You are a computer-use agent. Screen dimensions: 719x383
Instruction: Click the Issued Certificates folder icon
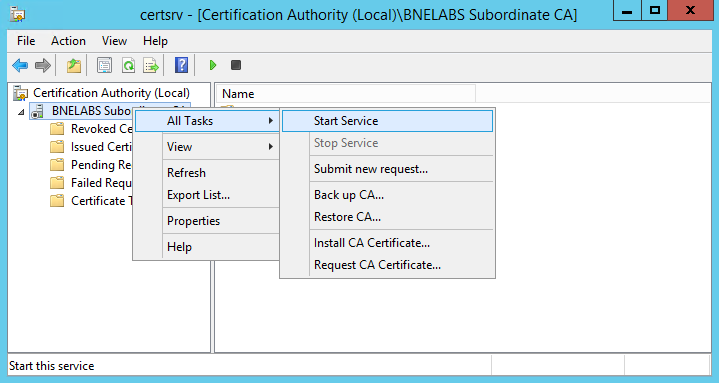(57, 147)
